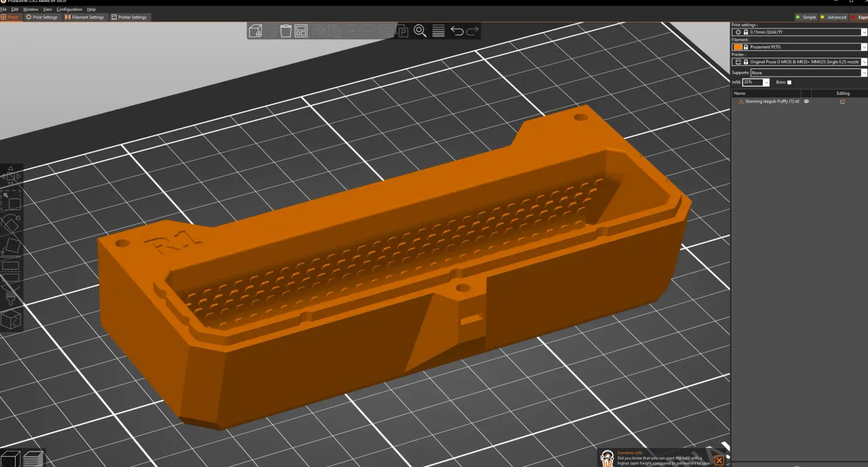Image resolution: width=868 pixels, height=467 pixels.
Task: Select the Rotate tool
Action: pos(10,224)
